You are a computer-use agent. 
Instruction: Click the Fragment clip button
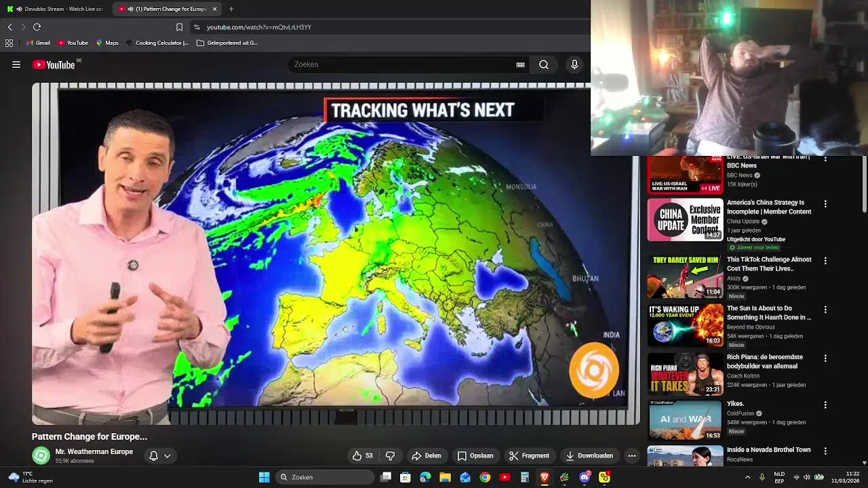529,456
